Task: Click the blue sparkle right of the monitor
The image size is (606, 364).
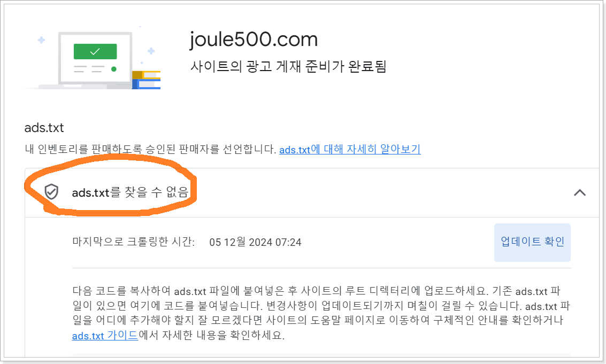Action: (x=151, y=51)
